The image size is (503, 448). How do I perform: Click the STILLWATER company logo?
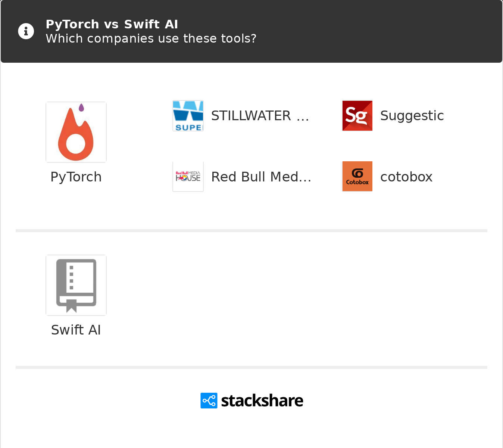(x=188, y=116)
